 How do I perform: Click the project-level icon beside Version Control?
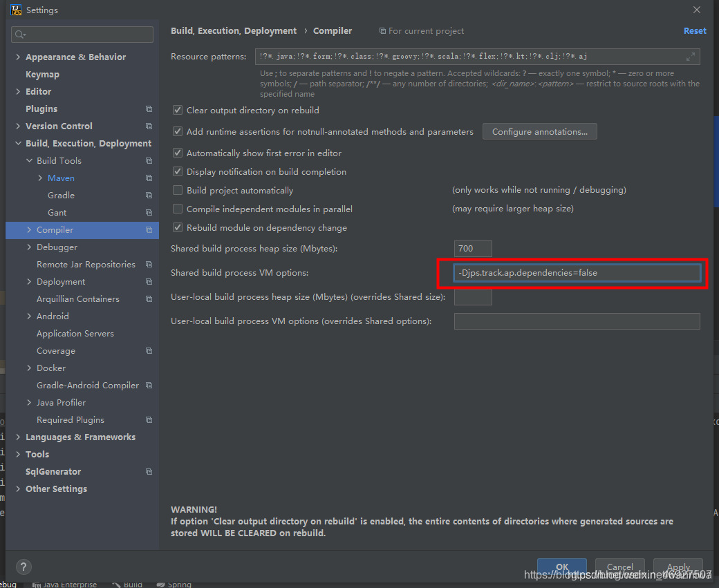(x=149, y=126)
